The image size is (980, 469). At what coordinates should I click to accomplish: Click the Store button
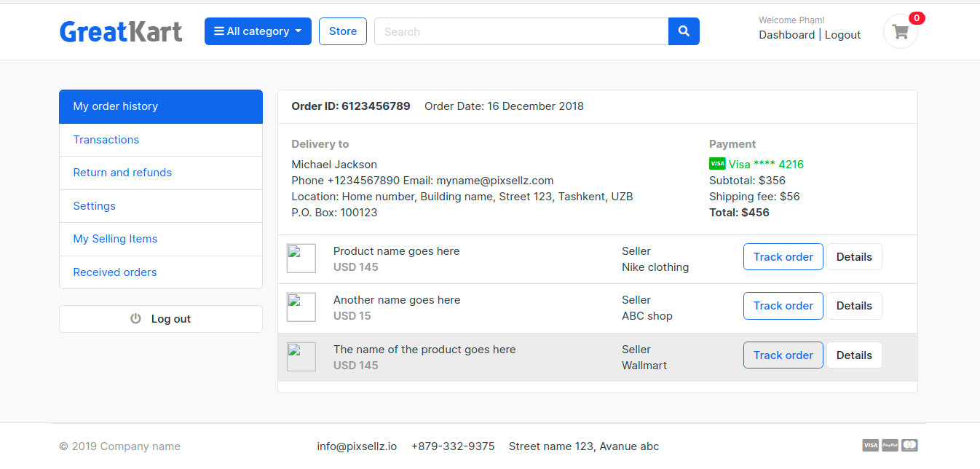pyautogui.click(x=343, y=31)
